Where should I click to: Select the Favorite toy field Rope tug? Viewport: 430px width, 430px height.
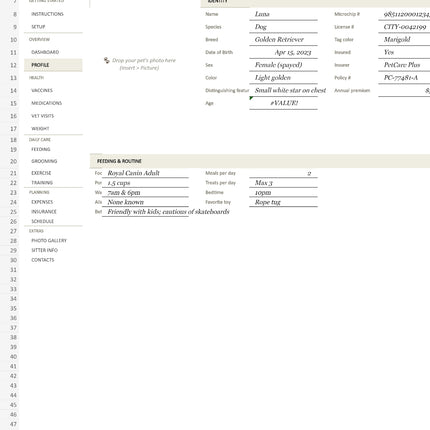tap(283, 202)
